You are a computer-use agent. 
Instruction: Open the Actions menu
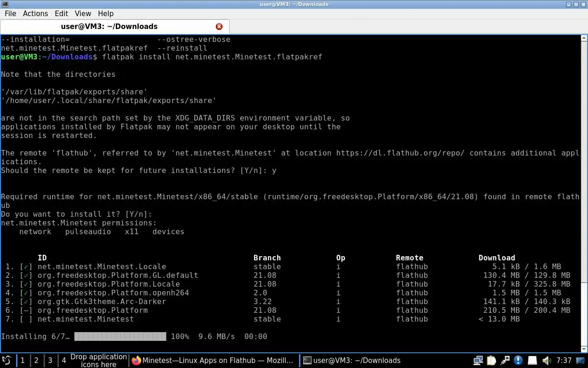point(35,13)
